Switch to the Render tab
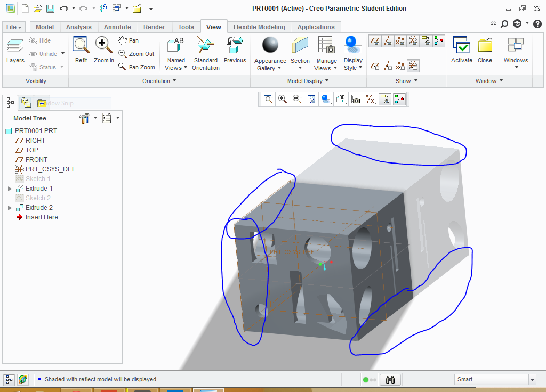Image resolution: width=546 pixels, height=392 pixels. click(154, 27)
